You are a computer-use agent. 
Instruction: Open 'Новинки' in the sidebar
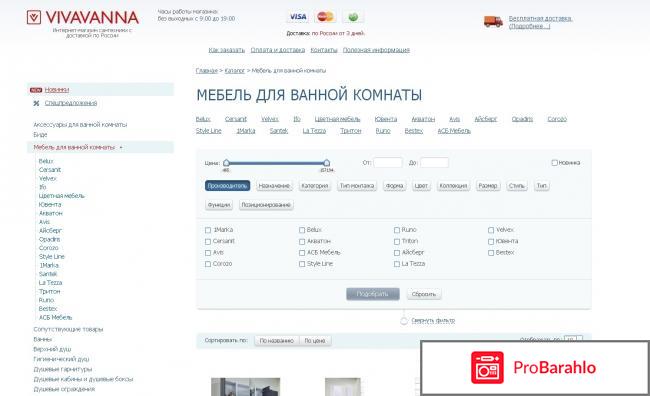pyautogui.click(x=57, y=90)
